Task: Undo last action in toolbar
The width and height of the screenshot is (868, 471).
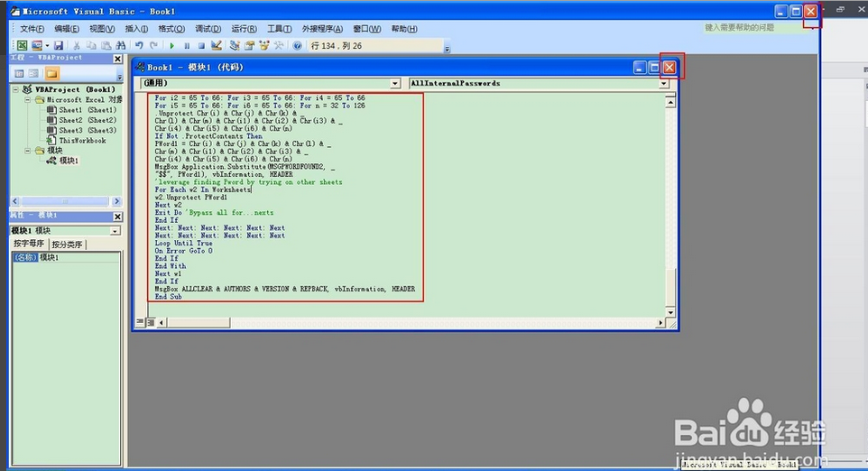Action: 139,45
